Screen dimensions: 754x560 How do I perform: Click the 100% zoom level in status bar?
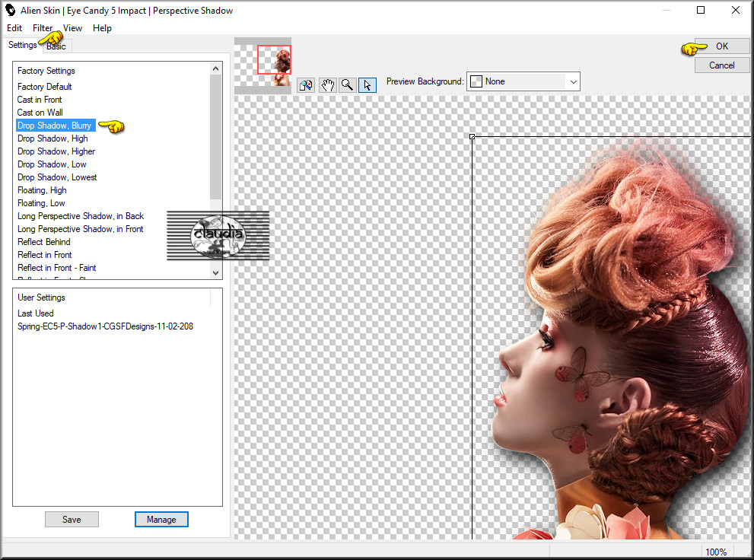tap(716, 552)
